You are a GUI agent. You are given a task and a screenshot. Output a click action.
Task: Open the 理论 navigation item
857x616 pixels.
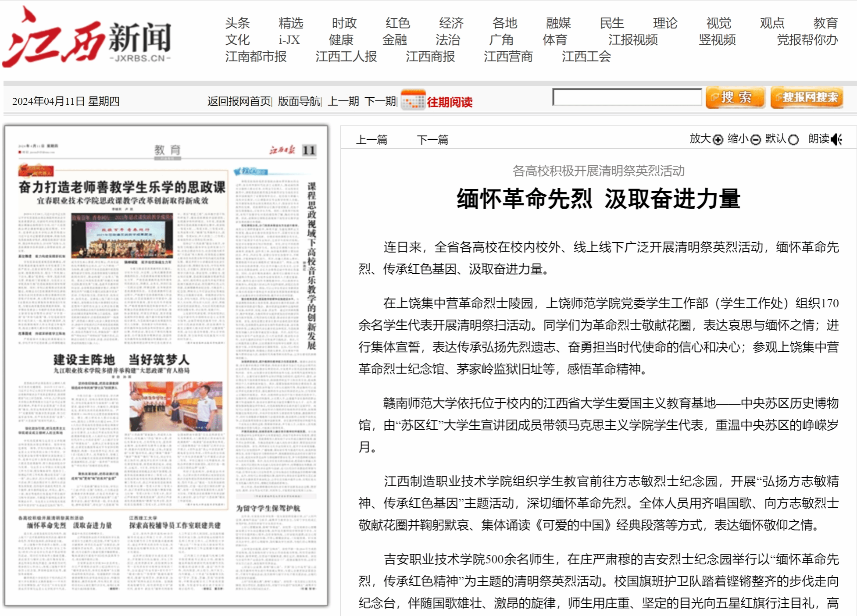pyautogui.click(x=665, y=23)
